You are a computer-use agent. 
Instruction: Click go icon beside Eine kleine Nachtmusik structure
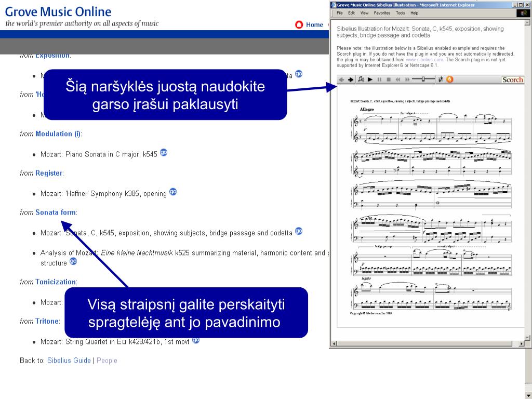pos(73,261)
